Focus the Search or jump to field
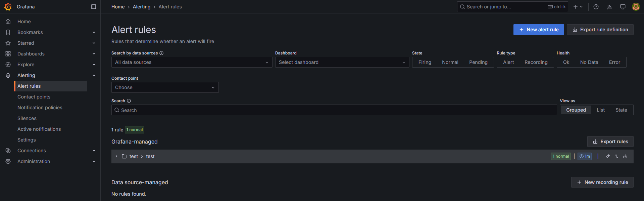 coord(512,7)
